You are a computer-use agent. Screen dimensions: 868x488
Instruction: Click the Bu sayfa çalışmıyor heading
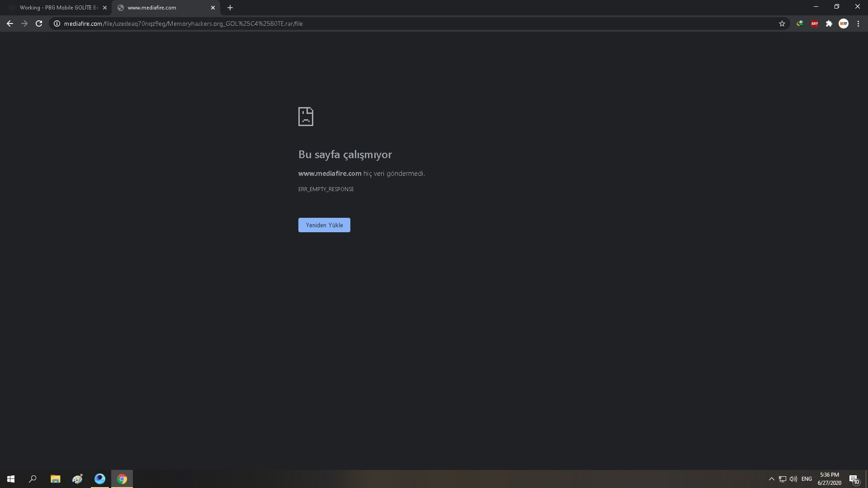(345, 155)
